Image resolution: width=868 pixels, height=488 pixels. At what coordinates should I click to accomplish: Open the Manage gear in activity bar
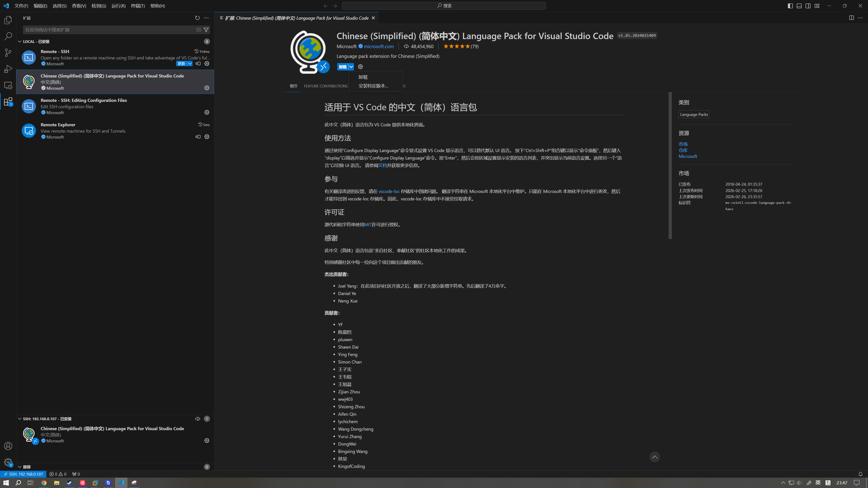pyautogui.click(x=8, y=462)
